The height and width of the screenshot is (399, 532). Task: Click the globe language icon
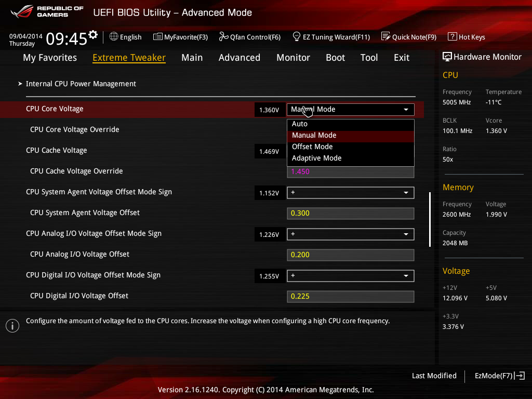point(114,36)
